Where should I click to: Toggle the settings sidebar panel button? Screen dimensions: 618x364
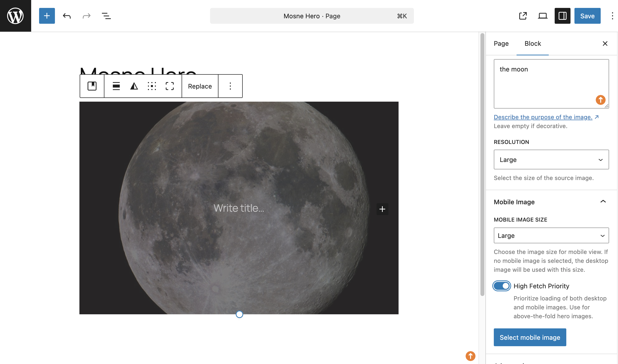click(x=562, y=16)
